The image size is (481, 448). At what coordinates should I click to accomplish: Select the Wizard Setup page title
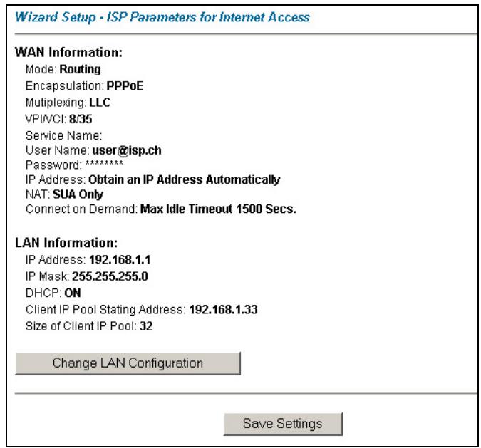162,17
